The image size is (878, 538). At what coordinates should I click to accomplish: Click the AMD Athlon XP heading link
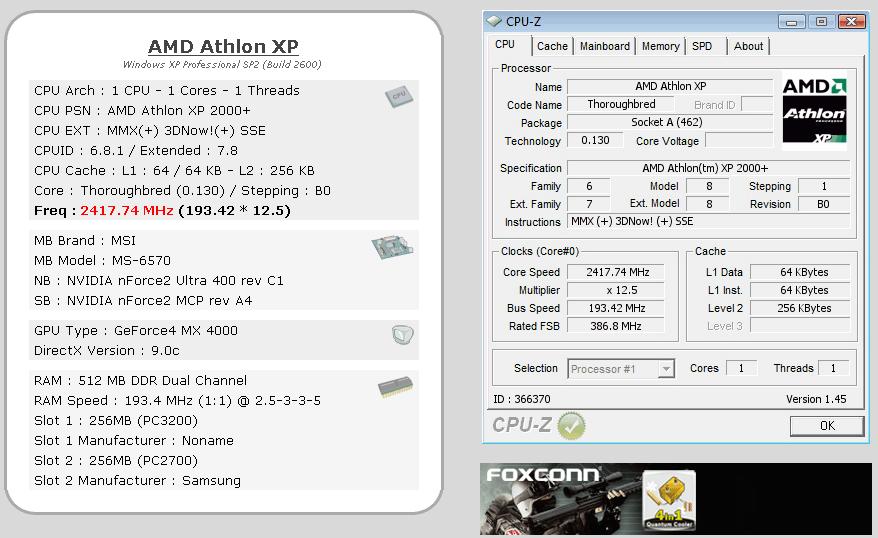pyautogui.click(x=223, y=46)
